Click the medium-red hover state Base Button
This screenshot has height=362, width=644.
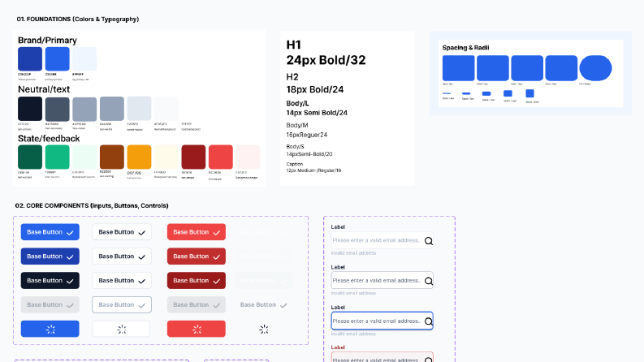tap(197, 256)
